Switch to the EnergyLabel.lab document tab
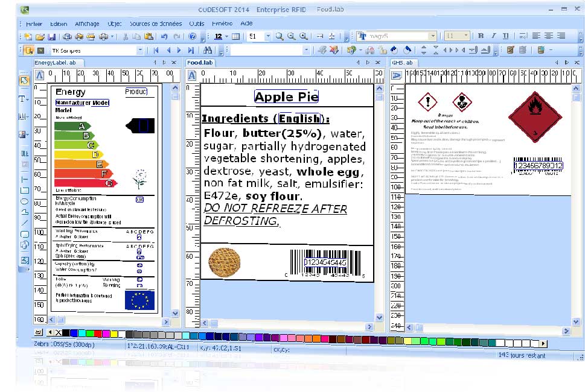This screenshot has height=392, width=585. coord(56,62)
